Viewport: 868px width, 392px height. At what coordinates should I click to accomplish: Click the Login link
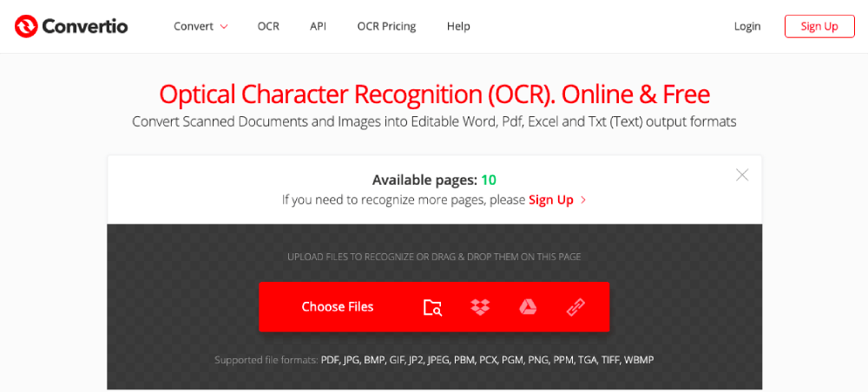click(x=747, y=26)
